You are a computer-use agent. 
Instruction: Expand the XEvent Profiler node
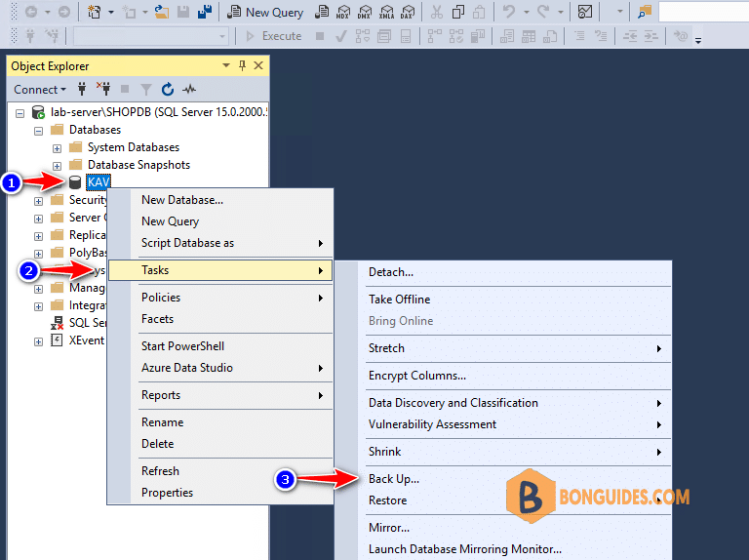[39, 341]
